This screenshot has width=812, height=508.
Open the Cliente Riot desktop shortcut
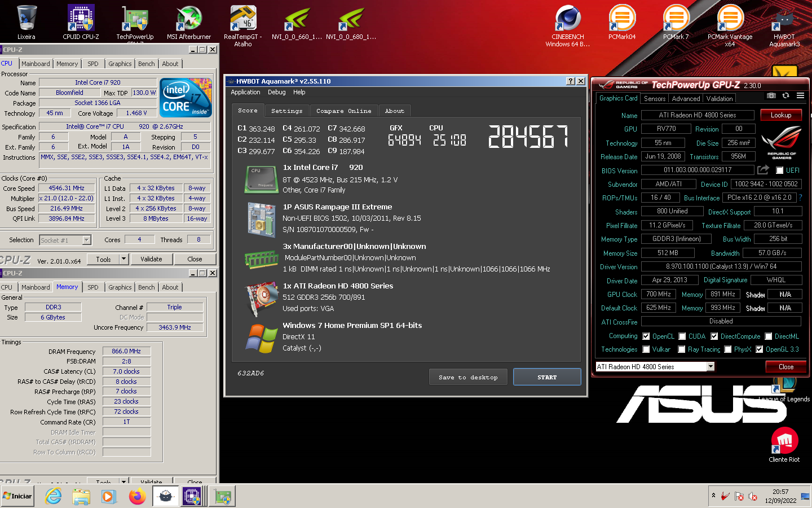pos(784,445)
